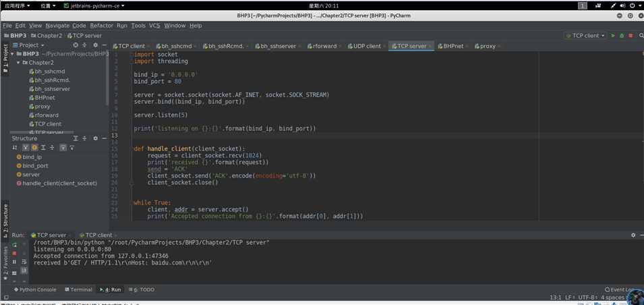
Task: Click the 1: Project vertical side tab
Action: [5, 59]
